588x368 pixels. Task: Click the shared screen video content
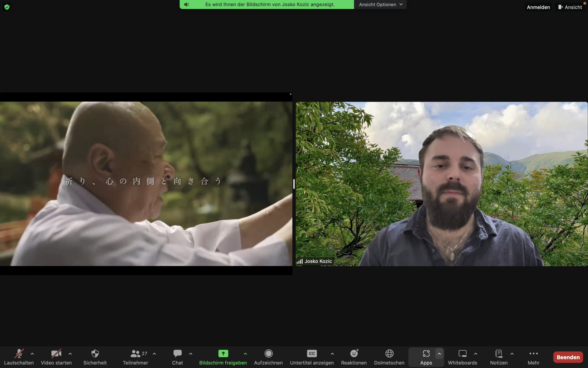pos(146,184)
